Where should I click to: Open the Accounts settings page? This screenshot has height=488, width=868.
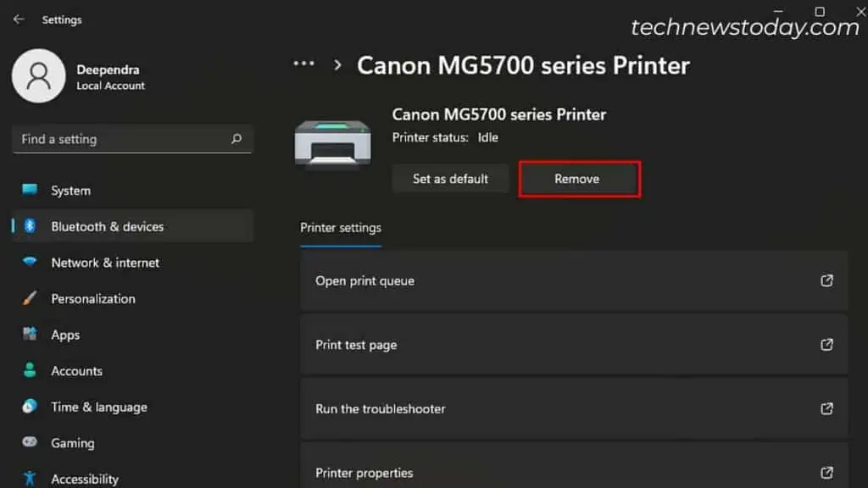point(76,371)
